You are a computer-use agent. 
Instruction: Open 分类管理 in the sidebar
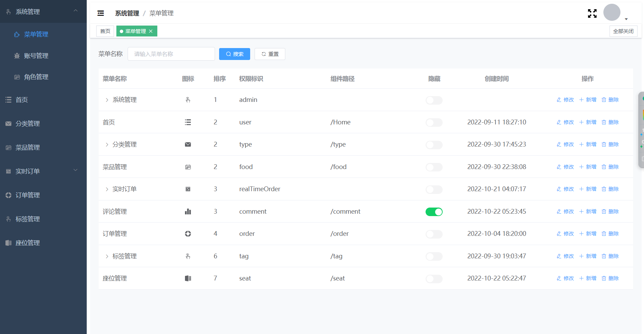[43, 123]
